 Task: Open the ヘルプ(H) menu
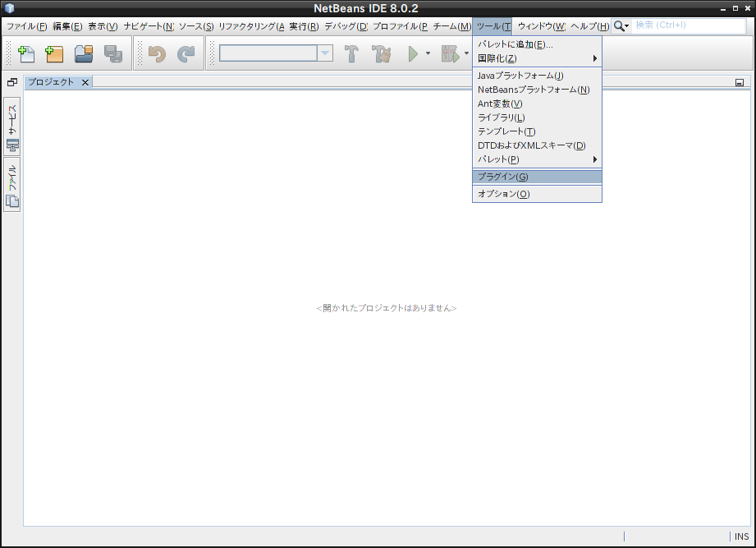tap(590, 26)
